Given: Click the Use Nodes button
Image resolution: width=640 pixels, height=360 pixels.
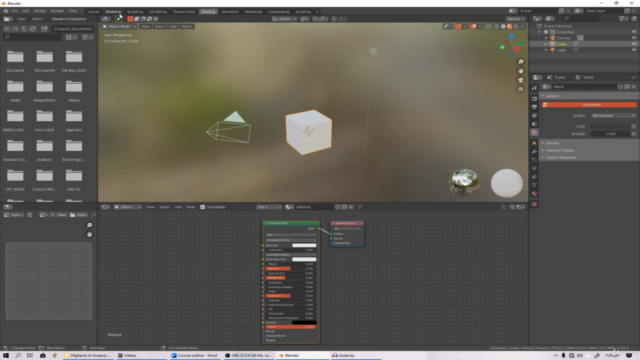Looking at the screenshot, I should point(589,105).
